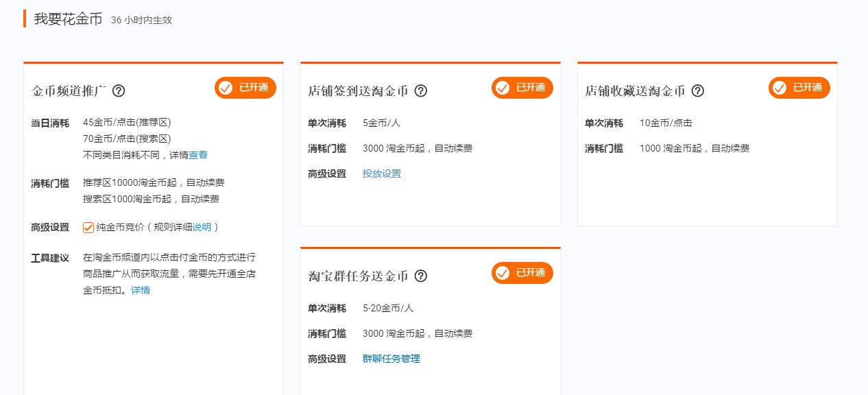Click checkmark icon on 店铺签到送淘金币 badge
This screenshot has height=395, width=868.
tap(501, 88)
